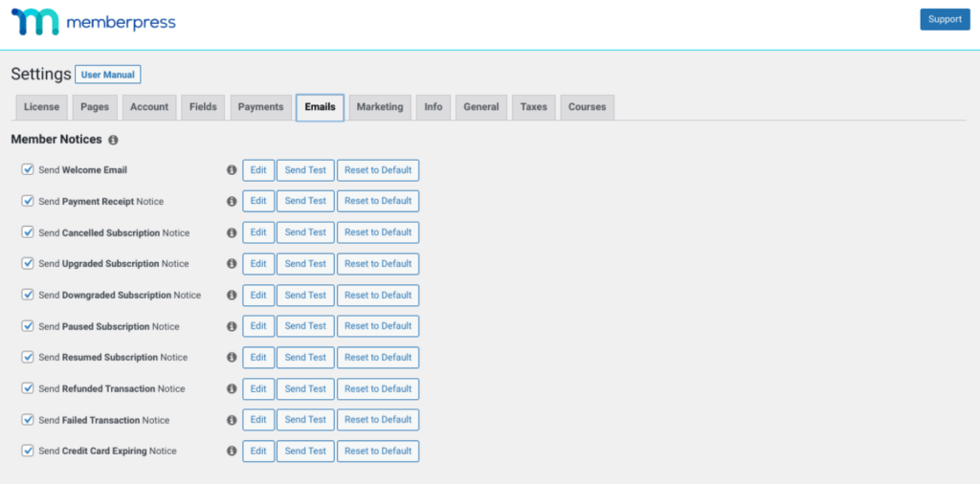980x484 pixels.
Task: Uncheck Send Payment Receipt Notice
Action: pyautogui.click(x=28, y=201)
